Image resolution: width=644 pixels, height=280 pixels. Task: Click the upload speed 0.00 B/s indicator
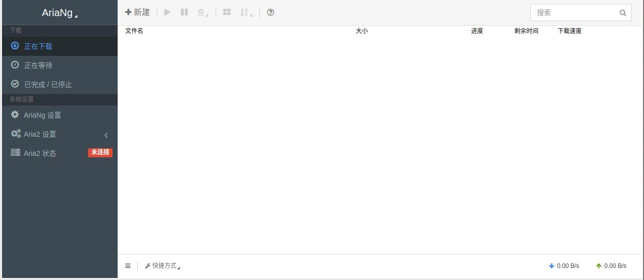coord(611,266)
